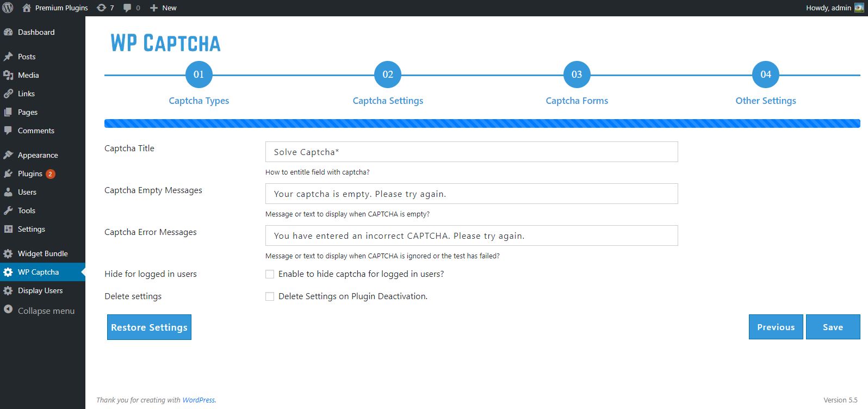Click the striped progress bar
868x409 pixels.
click(x=482, y=123)
